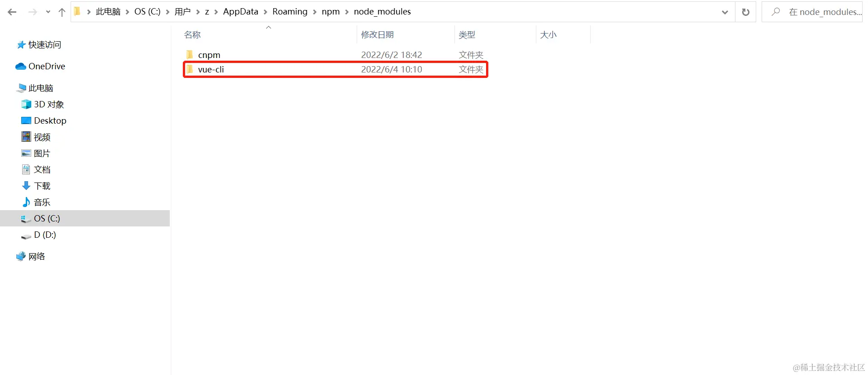Open OneDrive in the navigation pane
The width and height of the screenshot is (868, 375).
[x=47, y=66]
